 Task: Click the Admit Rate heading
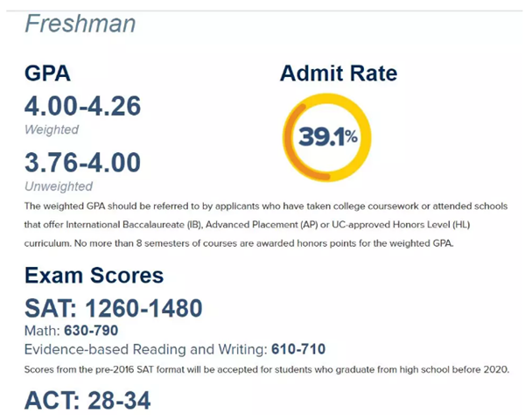pos(338,73)
